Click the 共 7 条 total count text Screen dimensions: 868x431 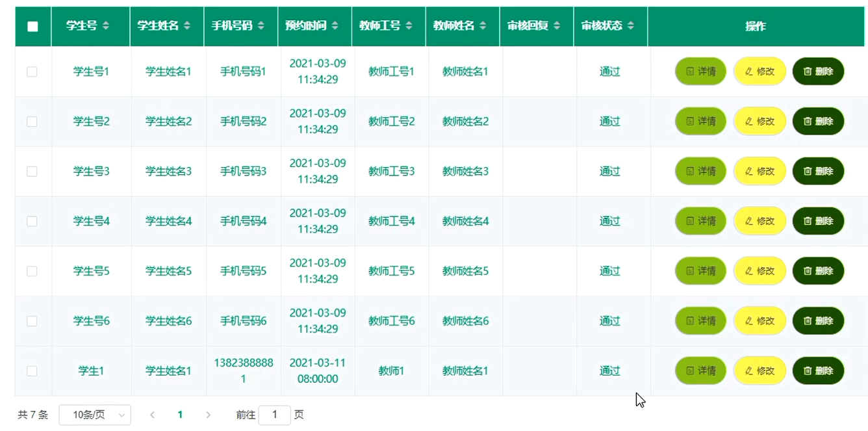(32, 415)
